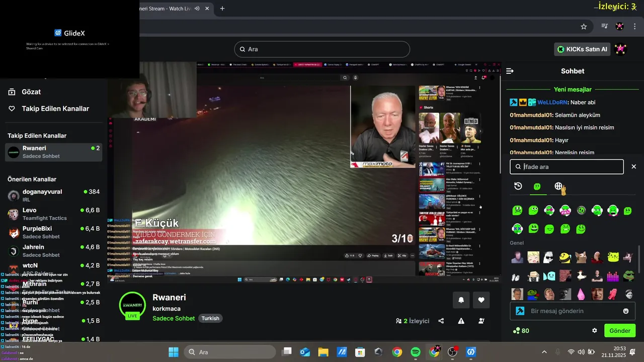Screen dimensions: 644x362
Task: Open the profile avatar menu on Kick
Action: (x=621, y=49)
